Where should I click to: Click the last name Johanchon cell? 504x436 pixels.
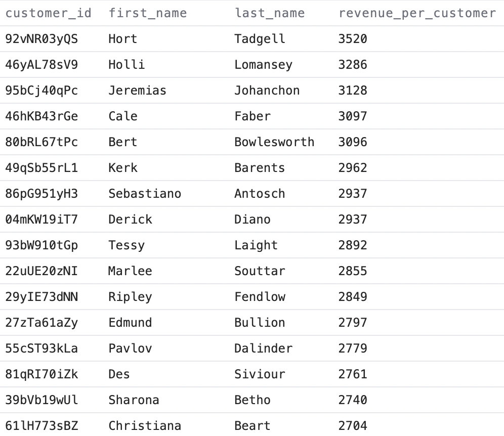[x=267, y=91]
